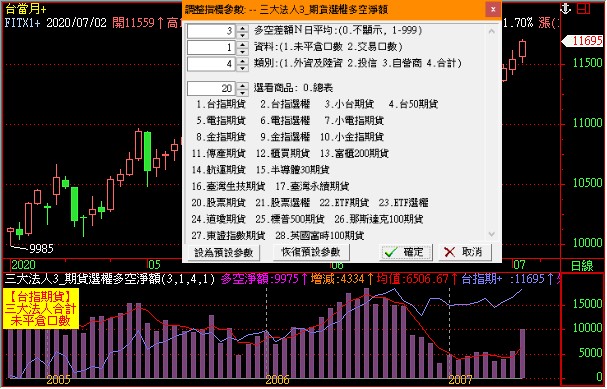
Task: Decrease the 資料 parameter value
Action: 242,51
